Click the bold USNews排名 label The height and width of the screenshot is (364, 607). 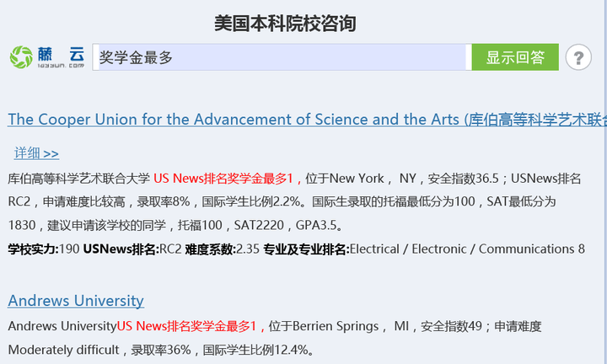click(x=120, y=249)
